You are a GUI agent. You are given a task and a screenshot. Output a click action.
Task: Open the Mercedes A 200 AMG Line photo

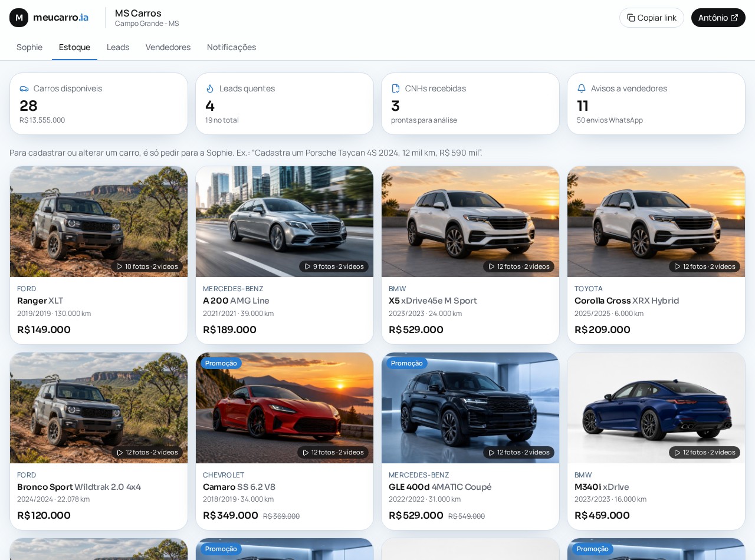click(x=284, y=222)
